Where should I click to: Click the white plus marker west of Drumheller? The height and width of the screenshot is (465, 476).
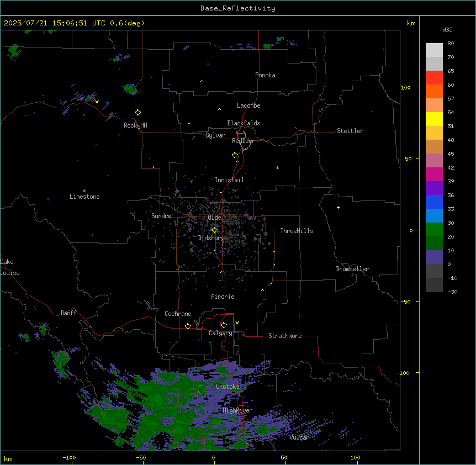(338, 207)
